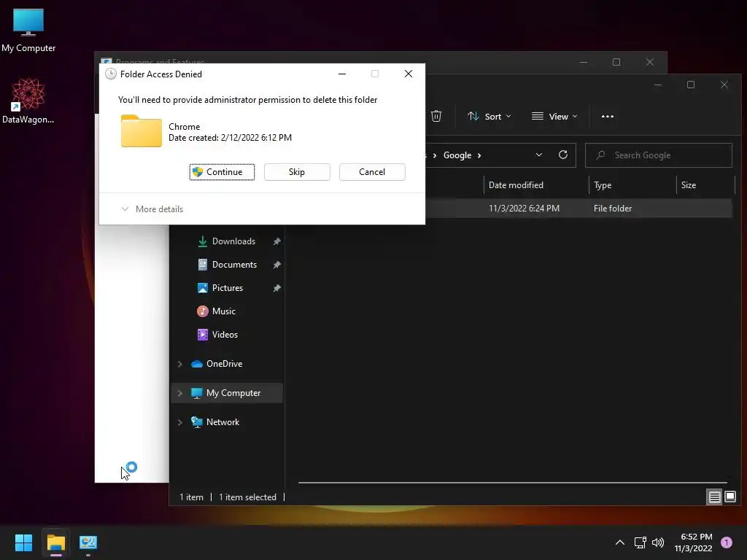Minimize the Folder Access Denied dialog
The image size is (747, 560).
pos(342,74)
